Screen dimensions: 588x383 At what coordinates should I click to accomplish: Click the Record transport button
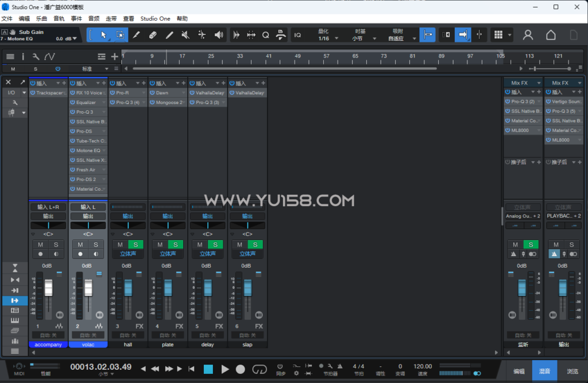(241, 369)
